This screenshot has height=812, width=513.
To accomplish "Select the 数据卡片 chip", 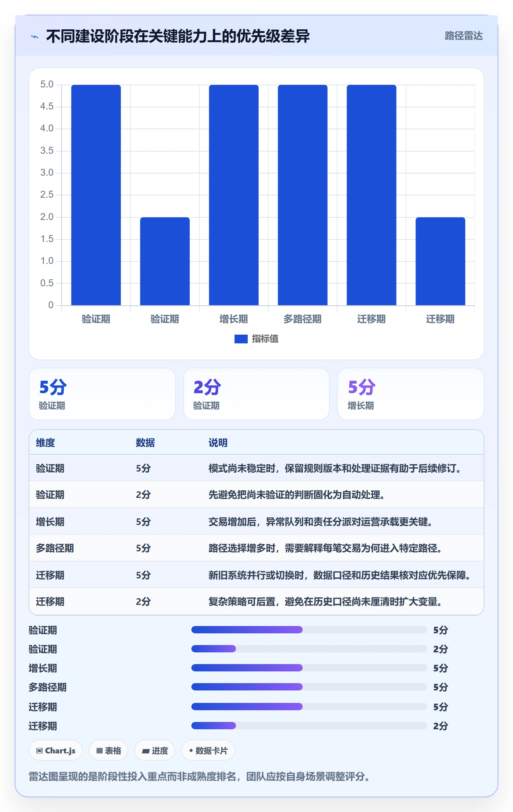I will pyautogui.click(x=208, y=750).
